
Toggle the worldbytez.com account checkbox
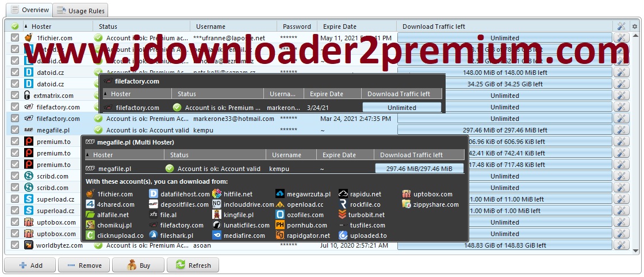coord(15,245)
